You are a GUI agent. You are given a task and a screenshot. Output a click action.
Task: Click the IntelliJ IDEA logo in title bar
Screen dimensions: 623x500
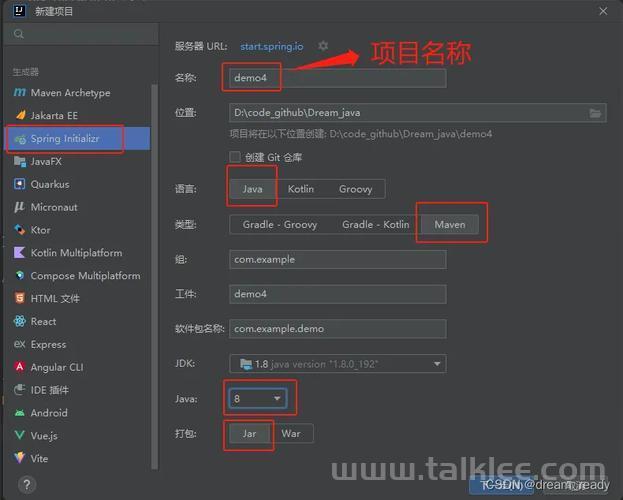click(x=19, y=10)
